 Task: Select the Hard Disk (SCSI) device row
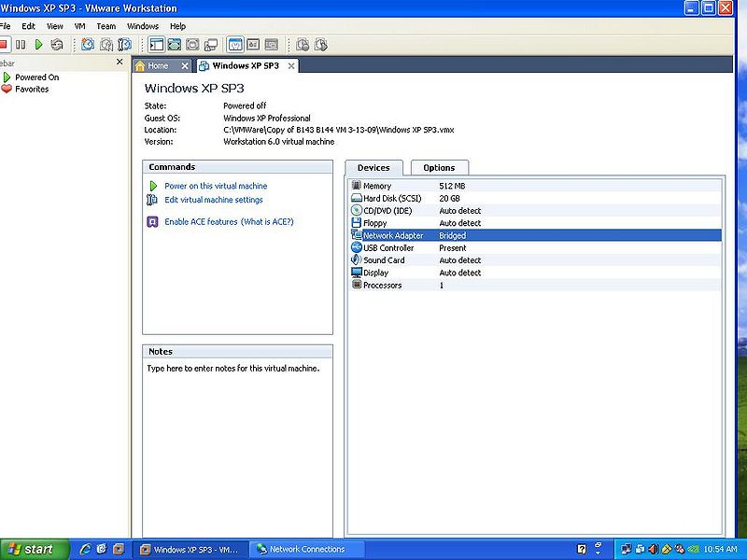click(x=535, y=198)
